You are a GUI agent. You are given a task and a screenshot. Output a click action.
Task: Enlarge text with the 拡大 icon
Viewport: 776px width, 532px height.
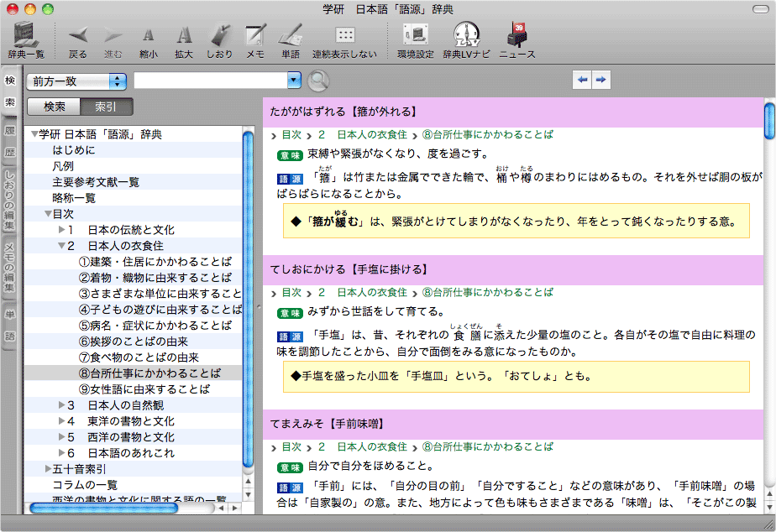point(184,41)
